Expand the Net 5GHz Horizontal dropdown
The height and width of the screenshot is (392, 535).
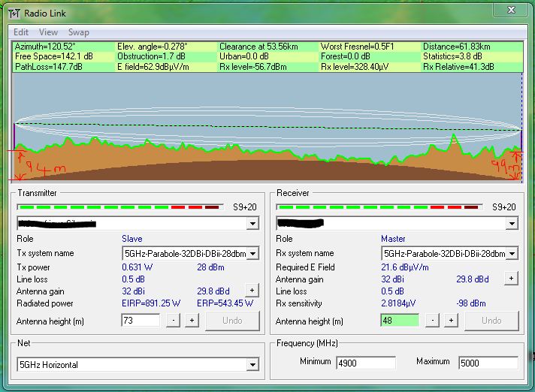[252, 365]
